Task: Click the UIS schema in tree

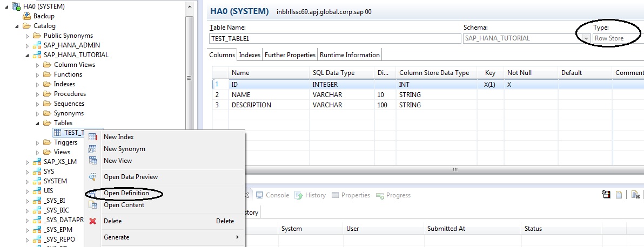Action: (x=49, y=191)
